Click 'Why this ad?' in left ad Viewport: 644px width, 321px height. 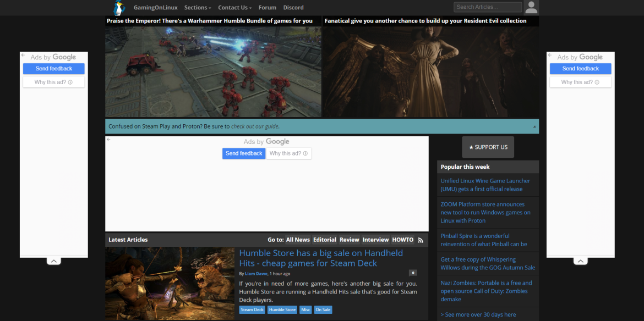click(x=54, y=82)
